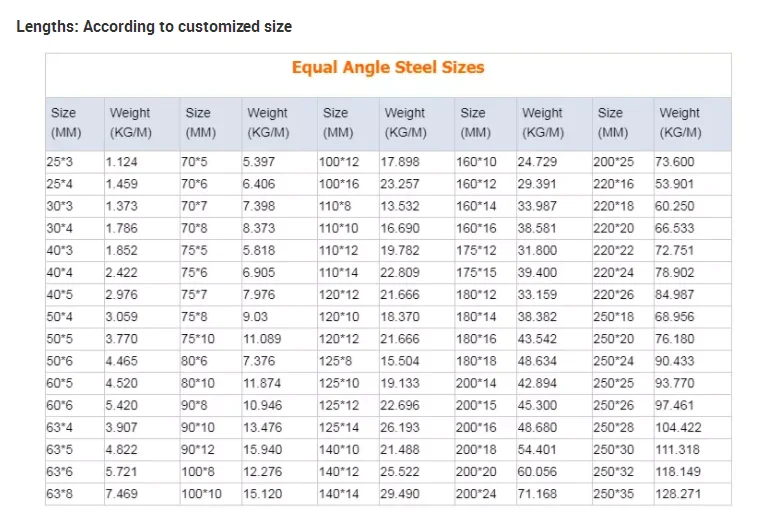Select the 160*10 size cell
The height and width of the screenshot is (516, 769).
coord(476,162)
